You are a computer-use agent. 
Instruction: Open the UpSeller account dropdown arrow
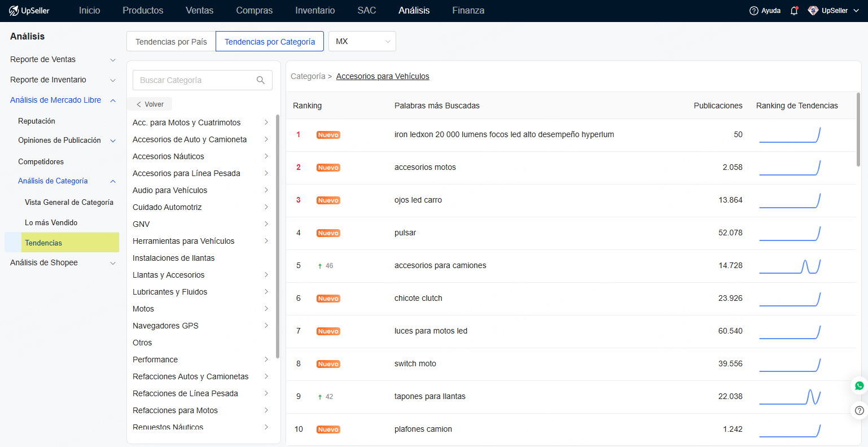[856, 11]
